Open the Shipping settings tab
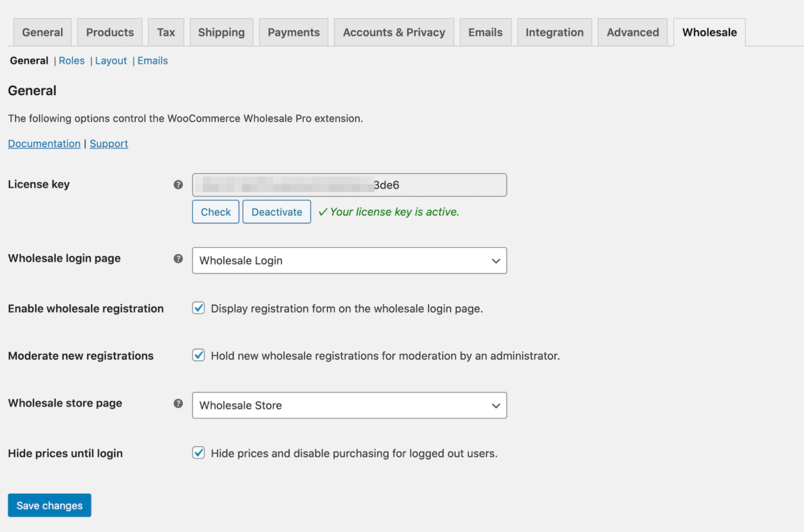This screenshot has width=804, height=532. 221,33
